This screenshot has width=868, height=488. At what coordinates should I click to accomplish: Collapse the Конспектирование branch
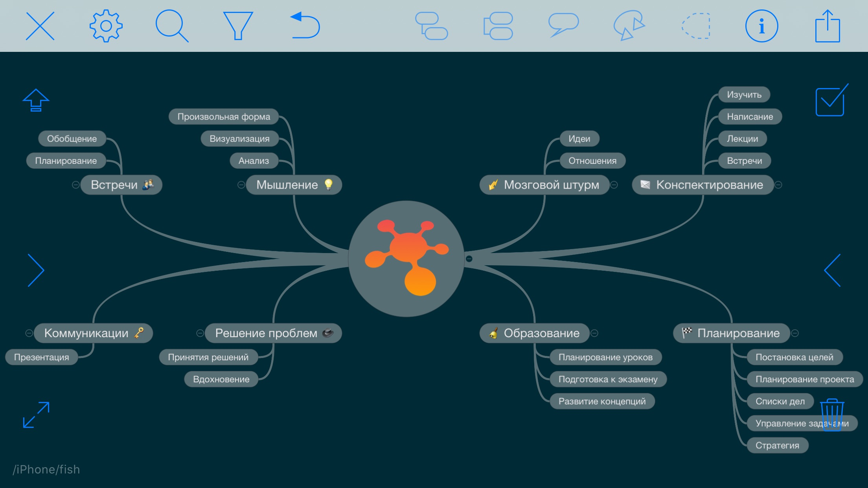778,185
